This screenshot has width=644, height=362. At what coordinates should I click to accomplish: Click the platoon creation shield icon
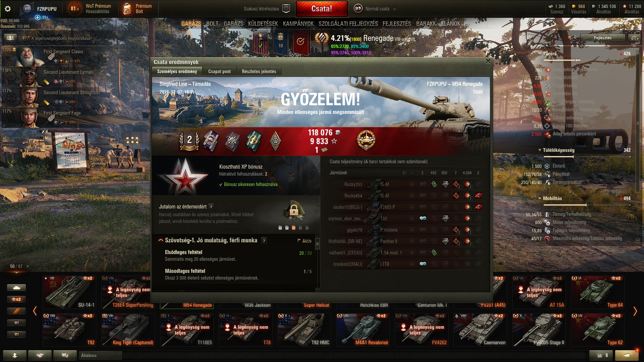coord(286,9)
